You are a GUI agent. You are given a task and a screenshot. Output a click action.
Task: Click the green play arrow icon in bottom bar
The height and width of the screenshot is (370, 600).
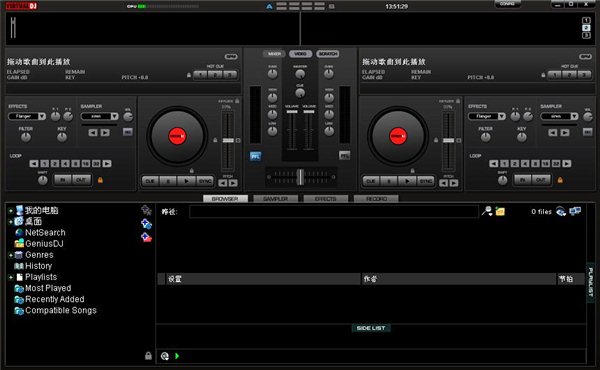(x=177, y=356)
